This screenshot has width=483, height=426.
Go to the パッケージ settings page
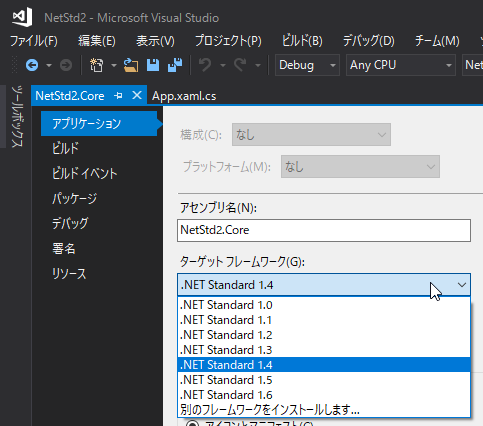pos(74,198)
